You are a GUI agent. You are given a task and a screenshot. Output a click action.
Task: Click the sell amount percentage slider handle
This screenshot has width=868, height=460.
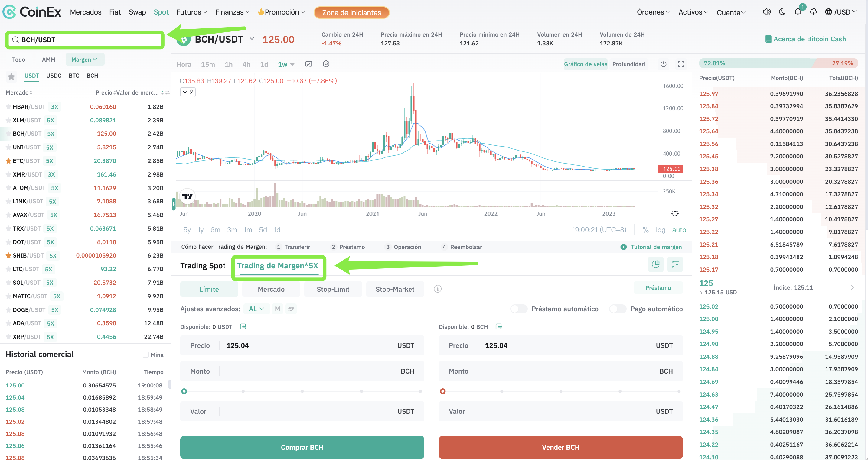click(443, 391)
